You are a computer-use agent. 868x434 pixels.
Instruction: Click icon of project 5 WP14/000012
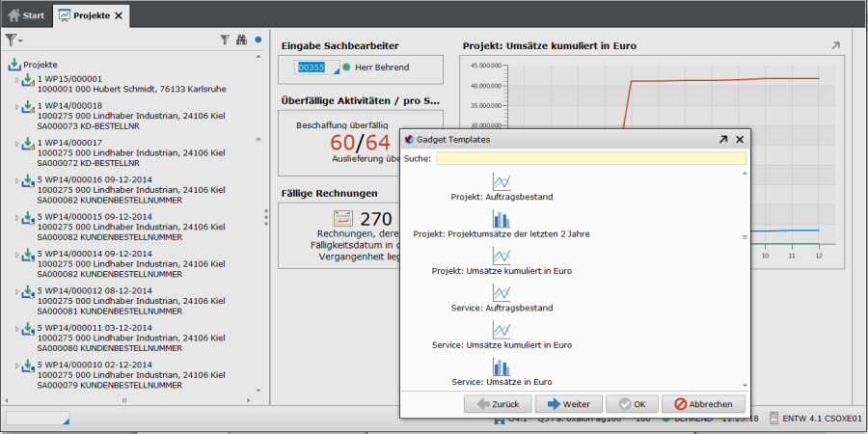tap(28, 292)
